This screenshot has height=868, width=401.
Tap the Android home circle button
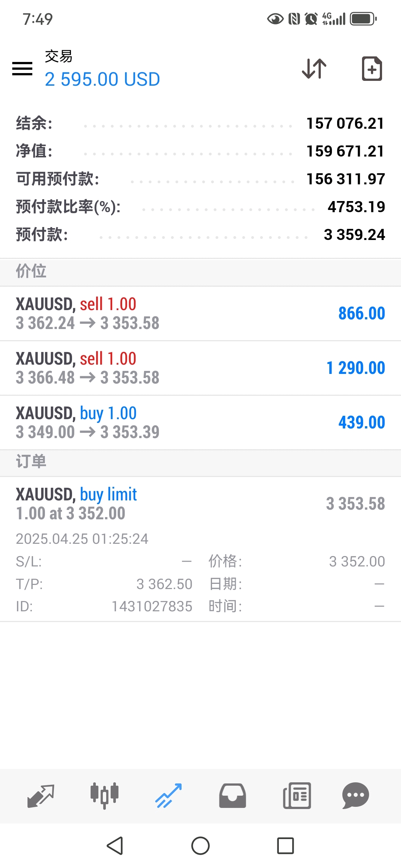200,846
